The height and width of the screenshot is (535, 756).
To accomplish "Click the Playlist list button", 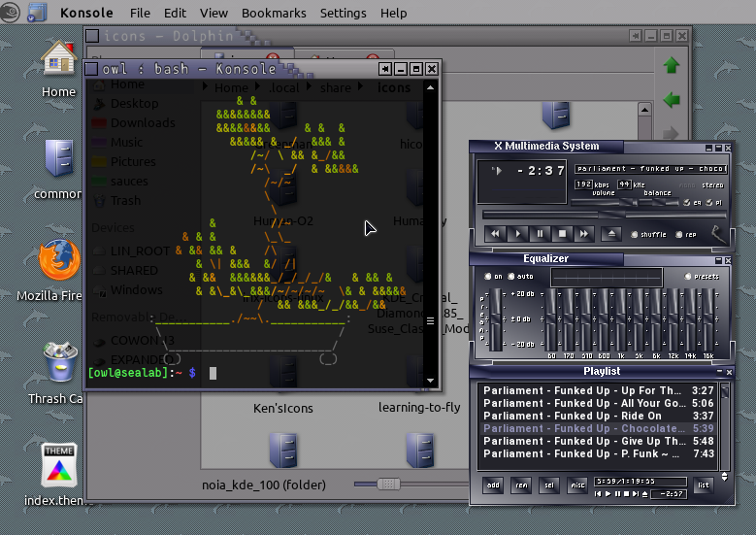I will tap(704, 485).
